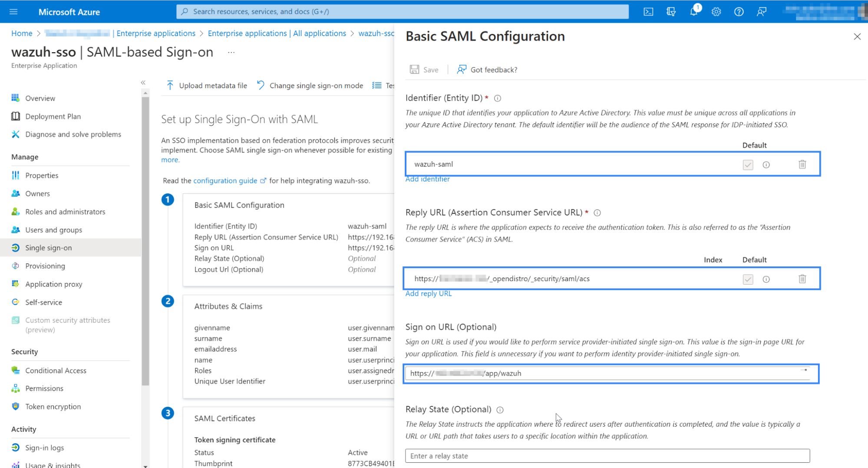Open Cloud Shell from the top bar

click(x=648, y=12)
